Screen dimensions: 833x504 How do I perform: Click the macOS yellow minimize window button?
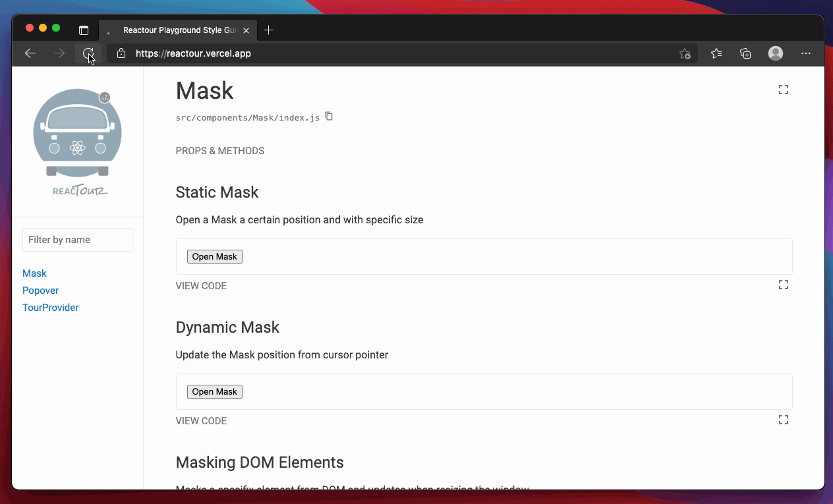click(43, 28)
